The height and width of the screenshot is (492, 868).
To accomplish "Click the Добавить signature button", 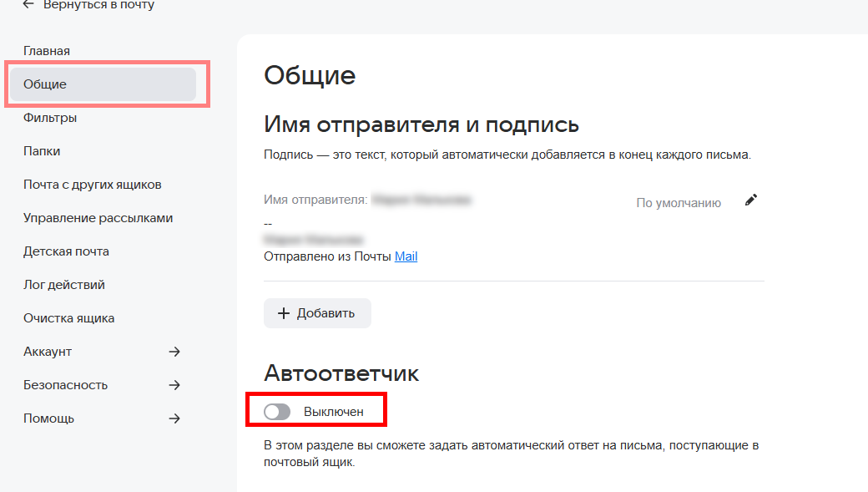I will [317, 313].
